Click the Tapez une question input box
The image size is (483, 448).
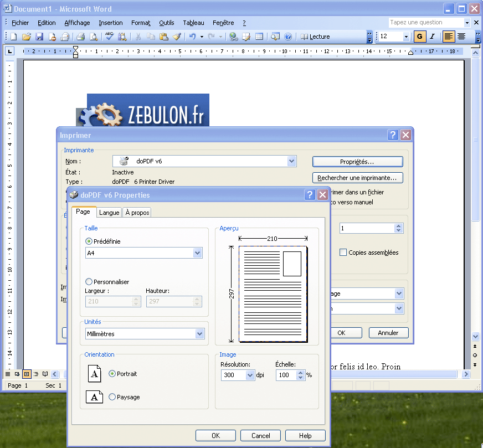[427, 23]
